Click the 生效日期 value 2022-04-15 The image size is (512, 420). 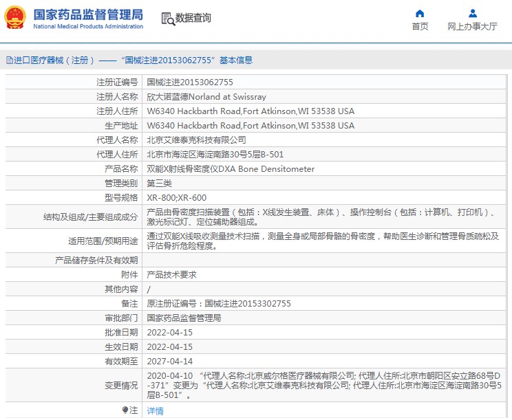[169, 346]
